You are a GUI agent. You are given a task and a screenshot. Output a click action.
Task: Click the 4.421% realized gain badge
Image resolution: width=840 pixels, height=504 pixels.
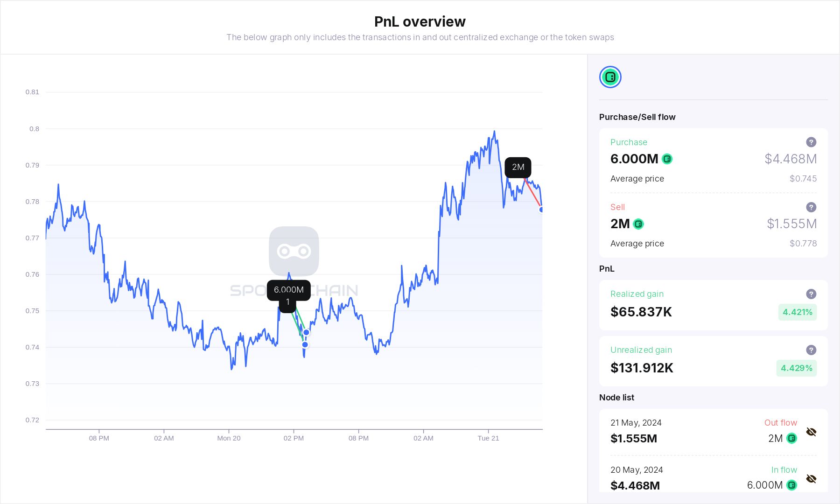tap(797, 312)
